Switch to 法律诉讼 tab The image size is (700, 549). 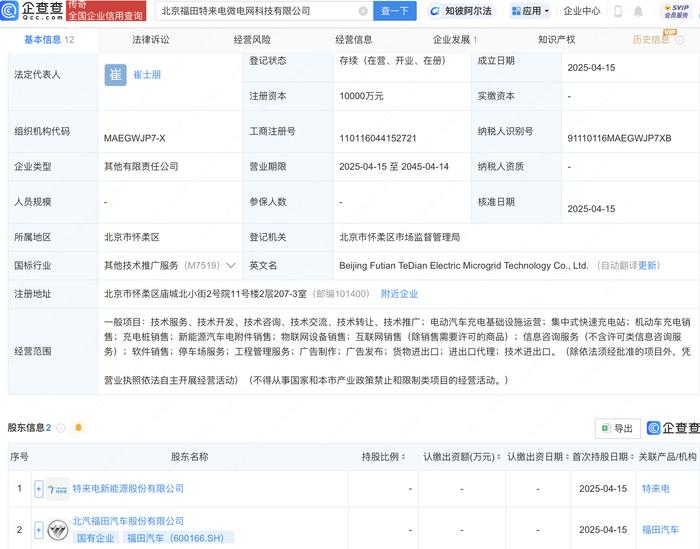pyautogui.click(x=151, y=40)
